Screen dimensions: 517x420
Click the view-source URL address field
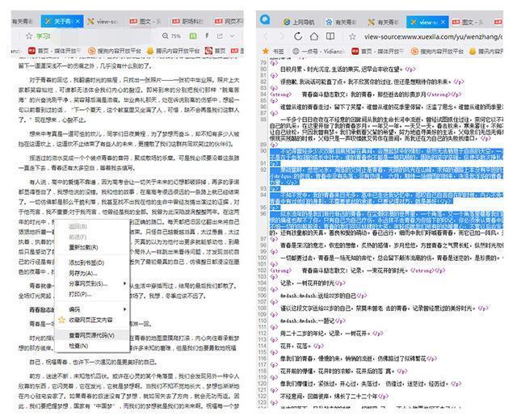click(x=433, y=36)
